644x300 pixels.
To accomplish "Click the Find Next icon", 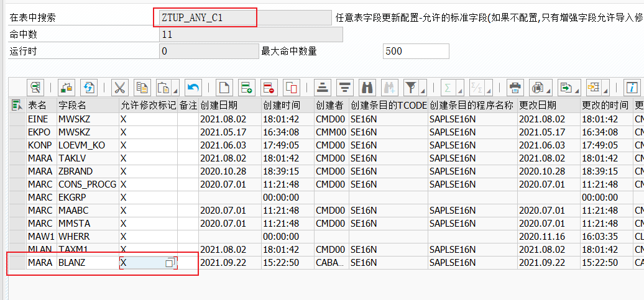I will pyautogui.click(x=389, y=87).
